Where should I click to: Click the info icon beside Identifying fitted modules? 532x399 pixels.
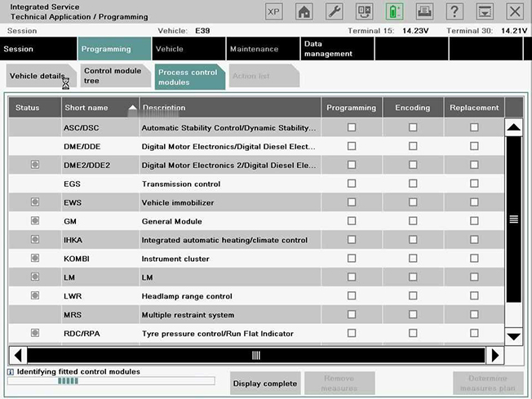(x=11, y=372)
